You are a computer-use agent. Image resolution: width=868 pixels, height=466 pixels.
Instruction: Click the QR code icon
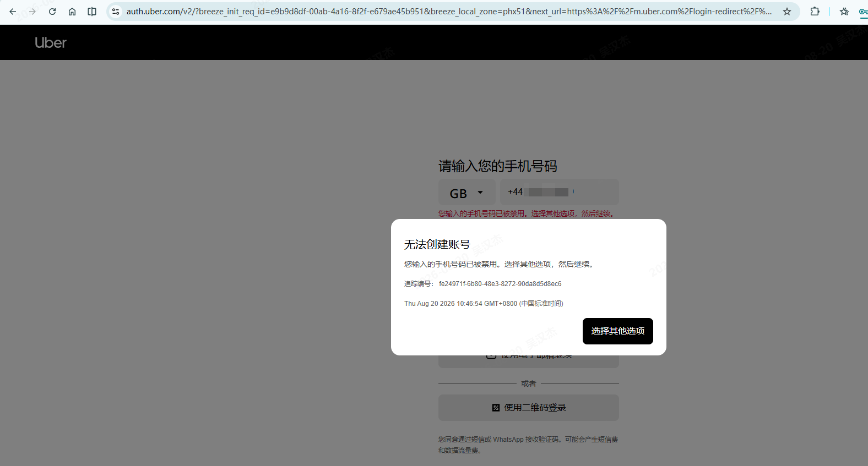(x=496, y=408)
